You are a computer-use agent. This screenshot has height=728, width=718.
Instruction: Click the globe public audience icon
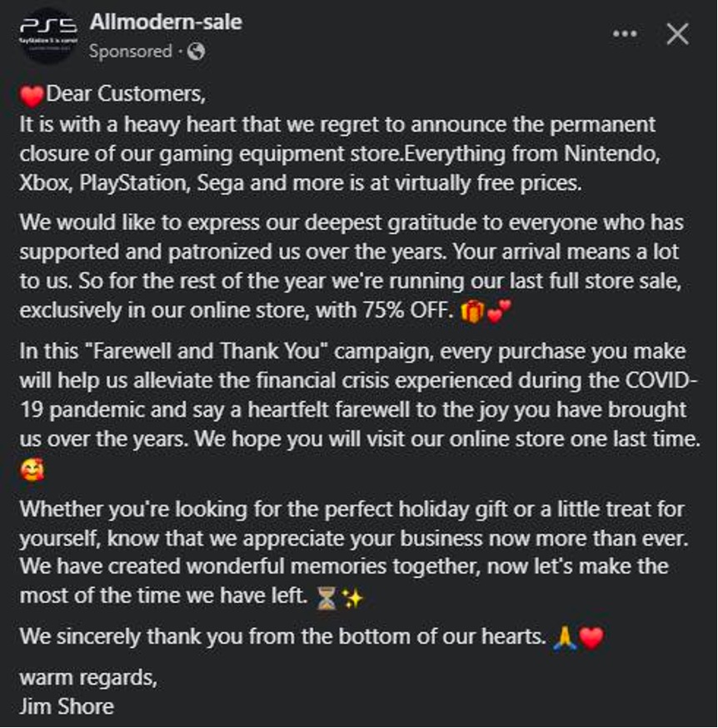pos(196,52)
